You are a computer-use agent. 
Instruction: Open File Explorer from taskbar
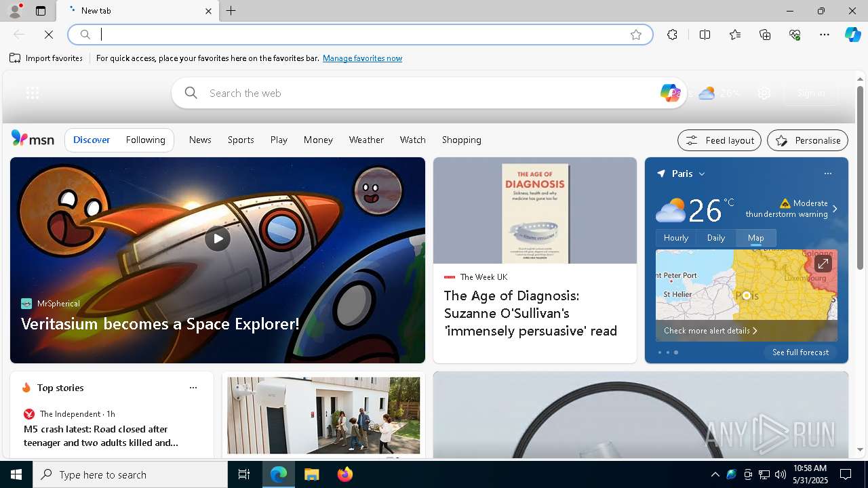[x=311, y=474]
